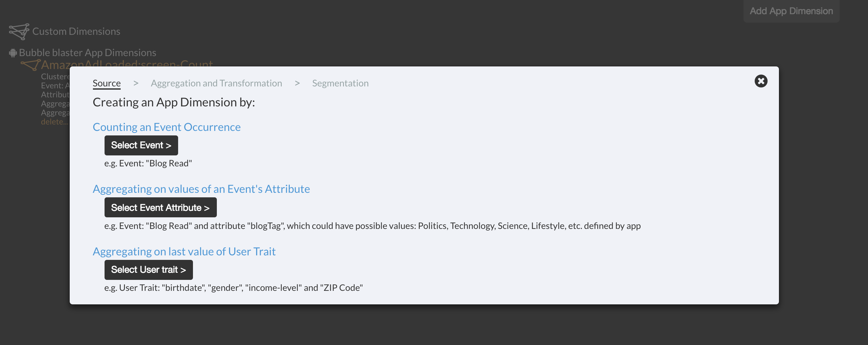The height and width of the screenshot is (345, 868).
Task: Click the User Trait birthdate example text
Action: 234,288
